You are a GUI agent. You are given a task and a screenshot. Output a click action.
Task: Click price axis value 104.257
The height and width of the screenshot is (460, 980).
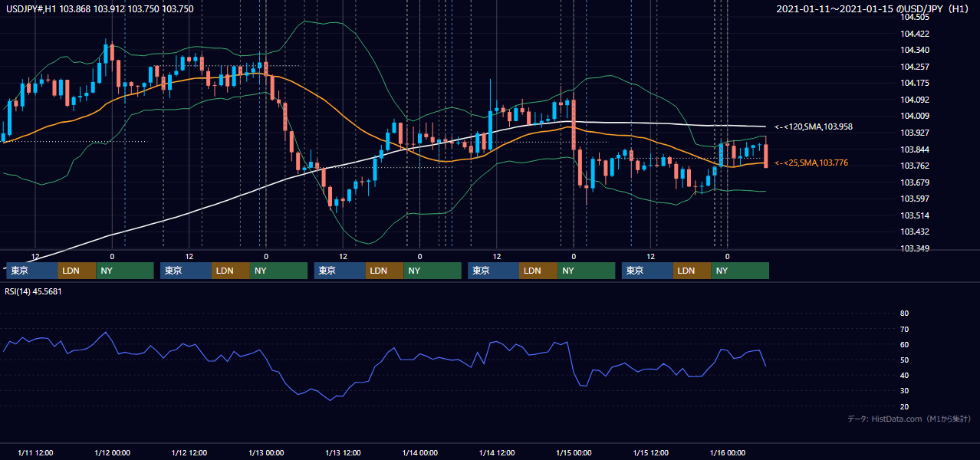pos(915,67)
